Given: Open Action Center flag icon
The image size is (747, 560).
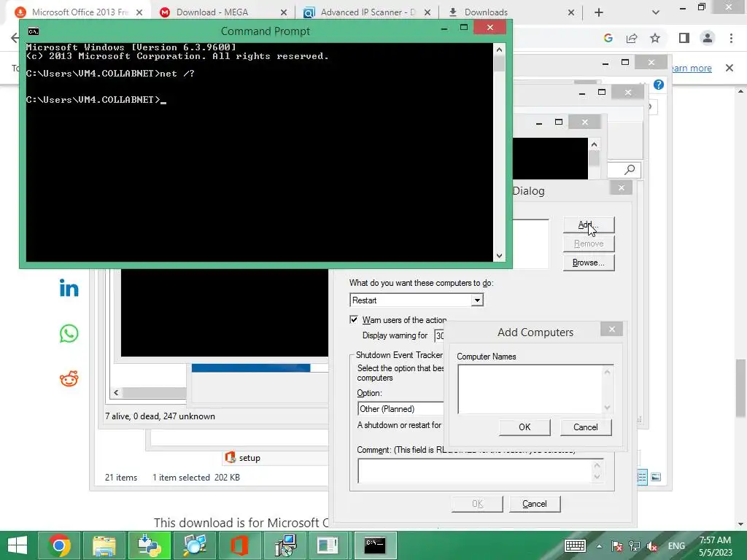Looking at the screenshot, I should click(617, 546).
